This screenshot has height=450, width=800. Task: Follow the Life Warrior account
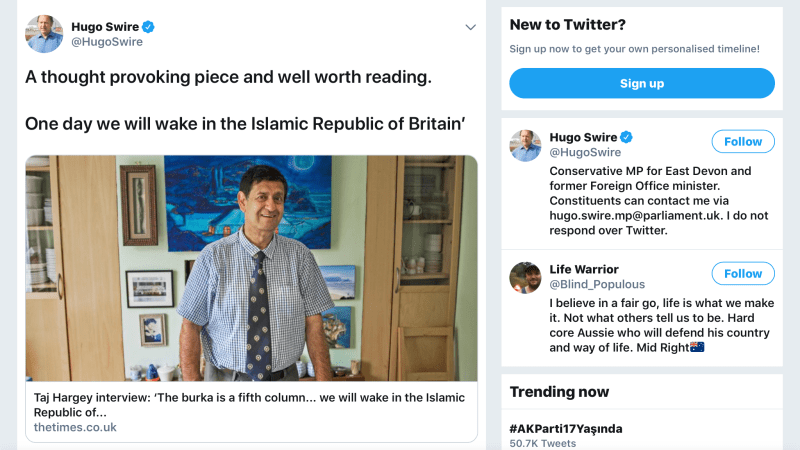tap(742, 273)
